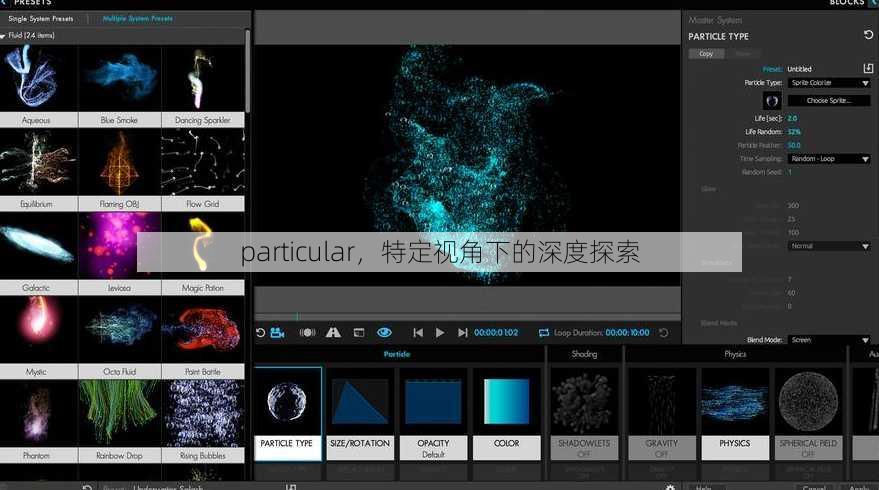Viewport: 879px width, 490px height.
Task: Open the PARTICLE TYPE block
Action: click(x=287, y=414)
